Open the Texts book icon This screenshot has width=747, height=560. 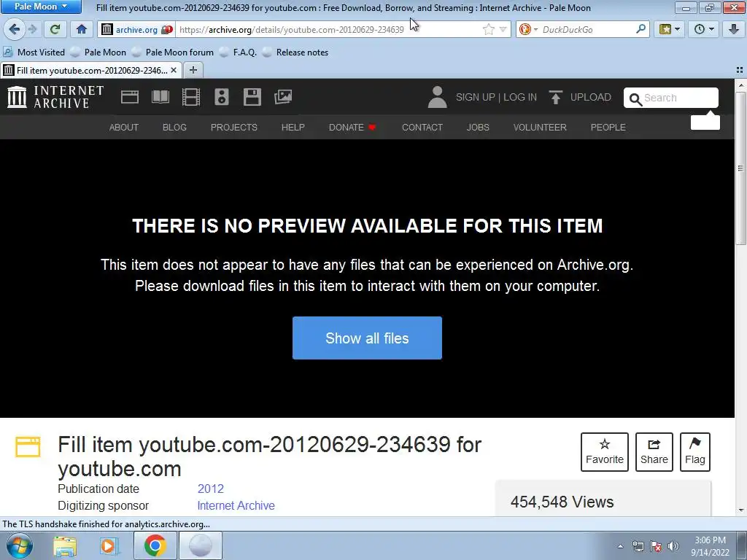[160, 97]
